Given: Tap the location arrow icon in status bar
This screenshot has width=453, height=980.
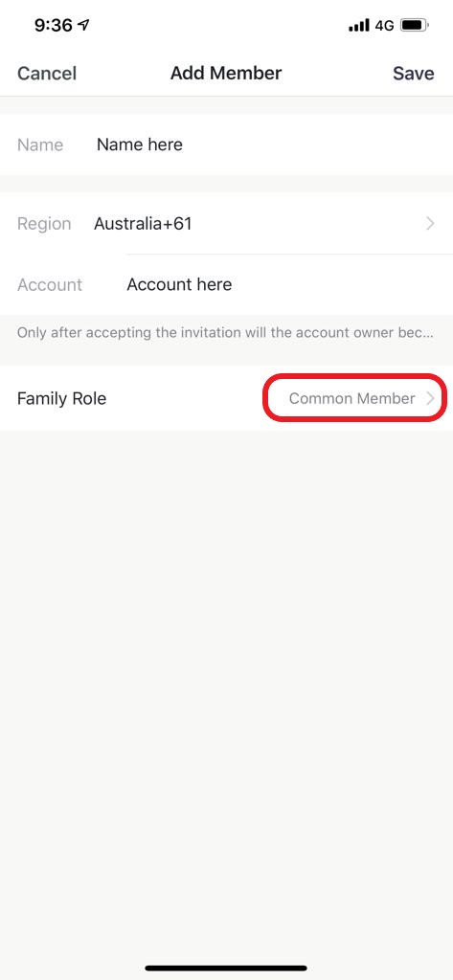Looking at the screenshot, I should click(x=84, y=25).
